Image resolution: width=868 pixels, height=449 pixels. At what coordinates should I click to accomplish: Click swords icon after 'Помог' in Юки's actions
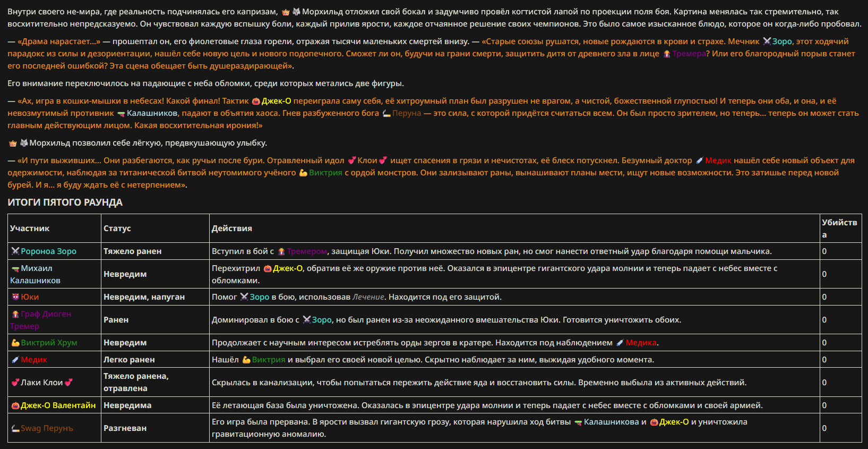point(244,297)
